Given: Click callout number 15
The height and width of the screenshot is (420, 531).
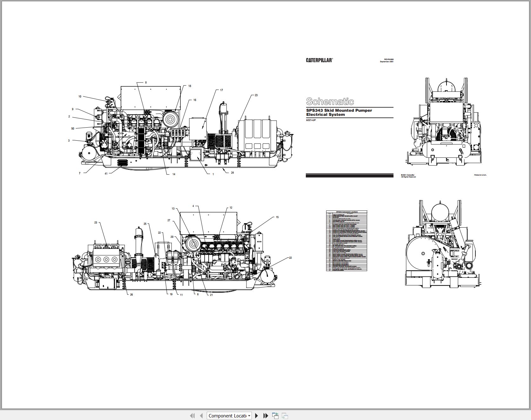Looking at the screenshot, I should (277, 217).
